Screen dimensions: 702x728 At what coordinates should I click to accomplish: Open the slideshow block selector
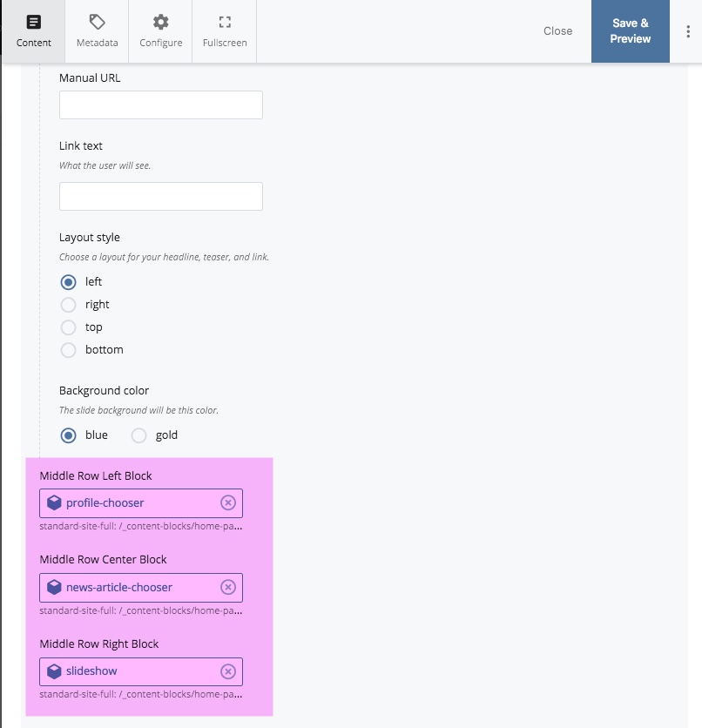point(141,671)
